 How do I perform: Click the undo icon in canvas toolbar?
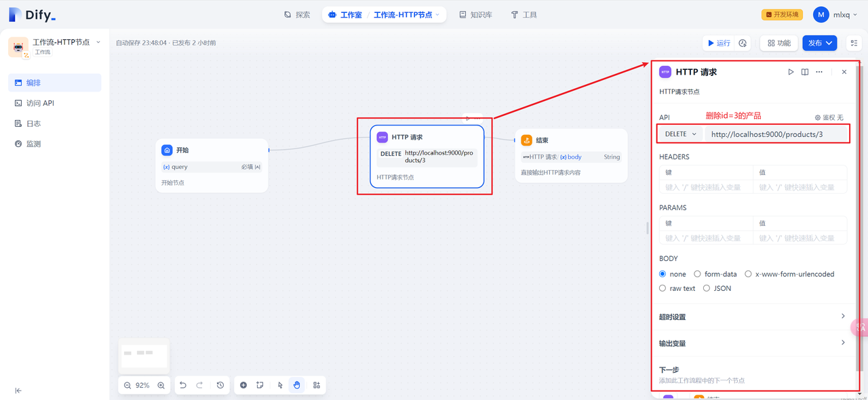point(182,384)
